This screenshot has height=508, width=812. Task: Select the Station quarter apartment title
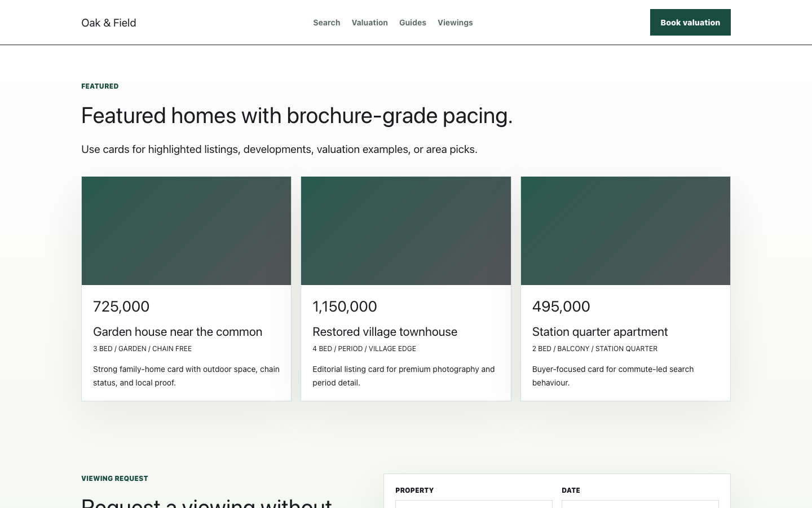tap(600, 332)
